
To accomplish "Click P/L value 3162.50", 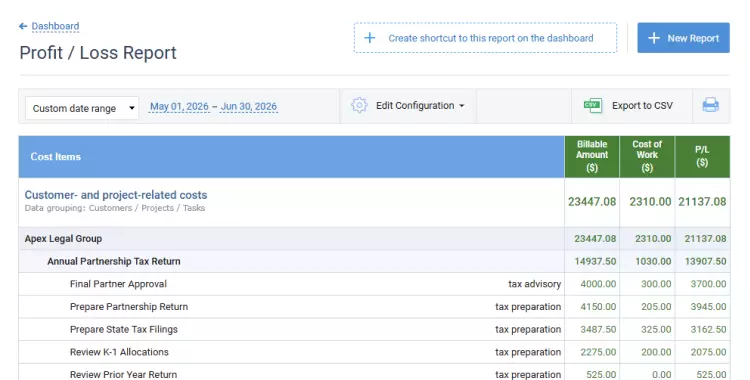I will coord(708,329).
